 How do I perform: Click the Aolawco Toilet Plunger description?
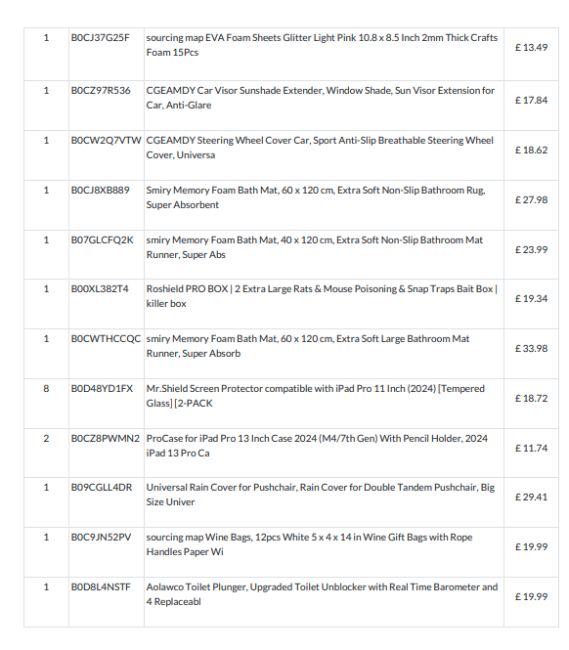[x=322, y=594]
